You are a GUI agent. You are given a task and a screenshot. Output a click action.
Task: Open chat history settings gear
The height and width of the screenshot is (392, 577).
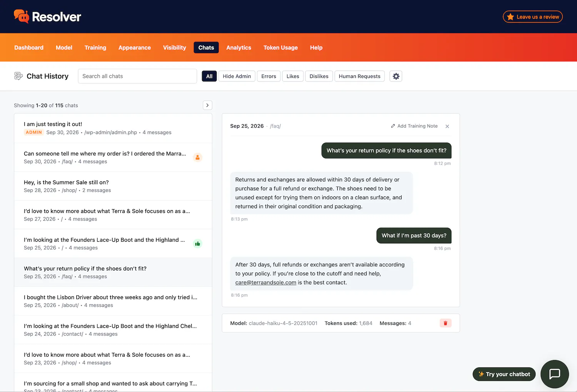pos(396,76)
